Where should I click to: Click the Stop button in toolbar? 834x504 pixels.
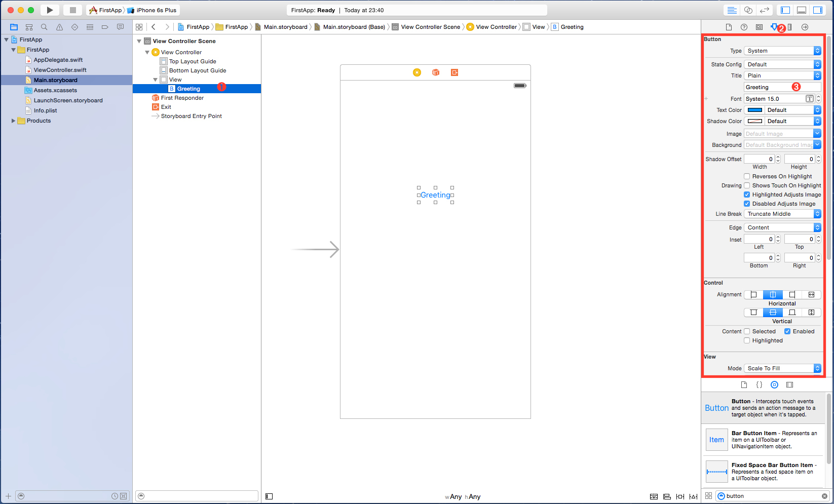point(72,10)
